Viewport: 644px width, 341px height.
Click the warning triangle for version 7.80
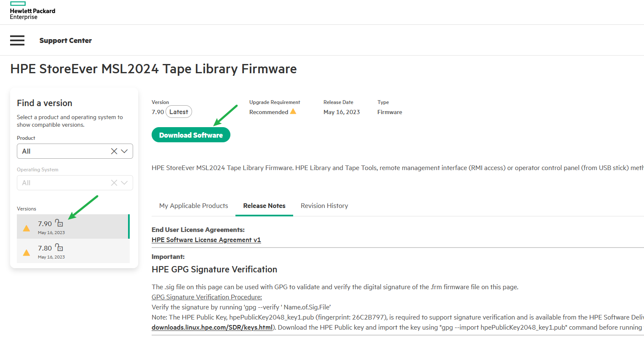pyautogui.click(x=27, y=253)
